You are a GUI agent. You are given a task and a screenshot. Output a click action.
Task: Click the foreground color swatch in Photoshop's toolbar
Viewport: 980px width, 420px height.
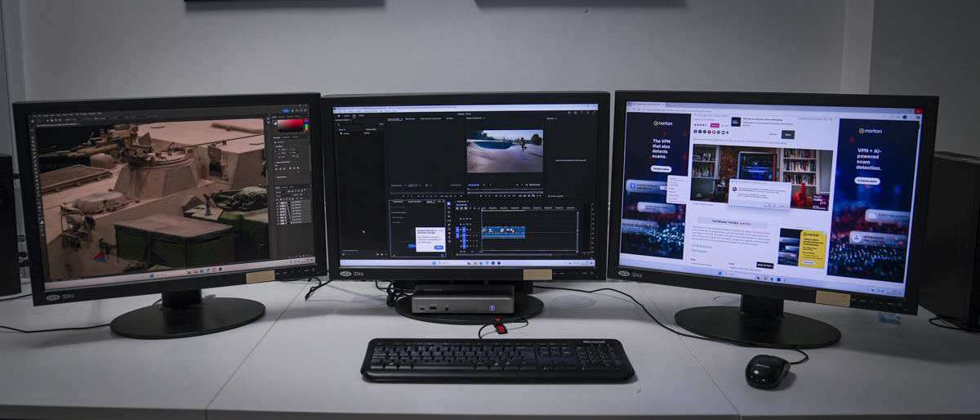click(41, 220)
